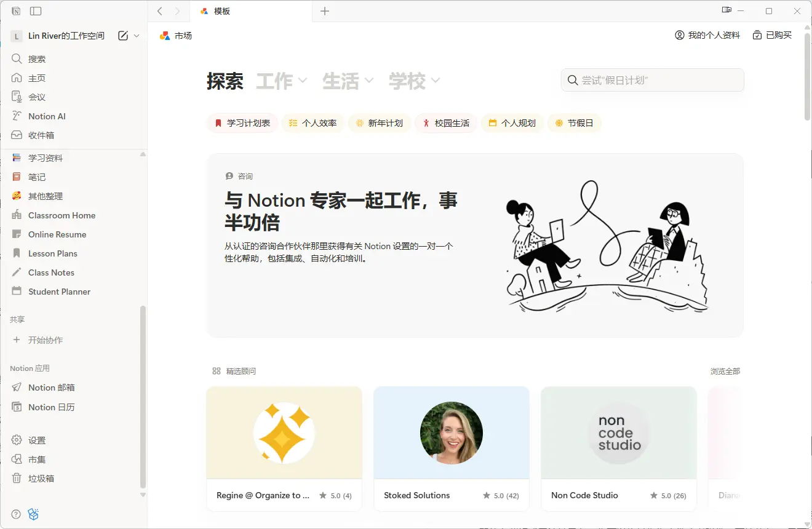Open 搜索 in the sidebar
The image size is (812, 529).
[74, 59]
